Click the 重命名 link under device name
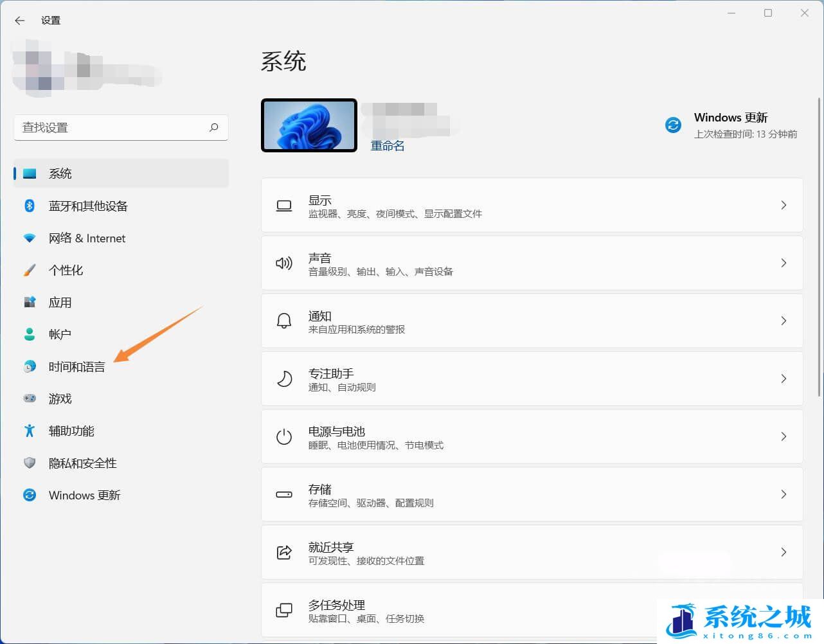This screenshot has height=644, width=824. tap(387, 146)
